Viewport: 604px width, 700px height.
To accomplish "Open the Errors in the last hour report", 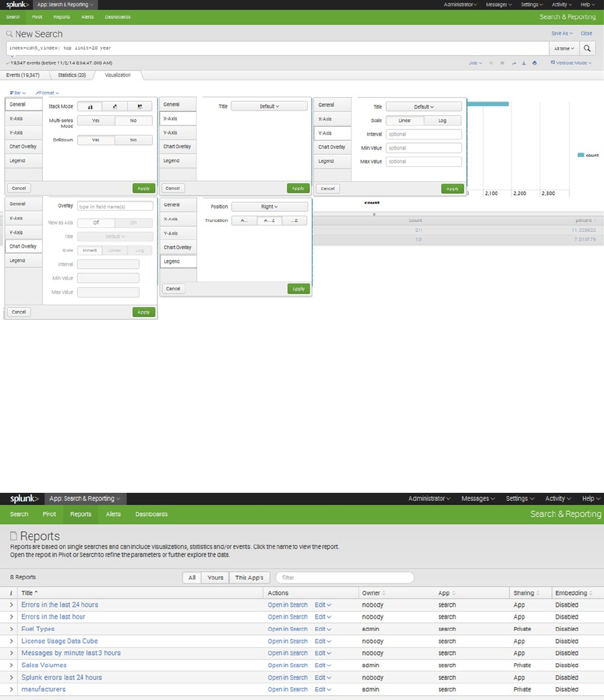I will 53,616.
